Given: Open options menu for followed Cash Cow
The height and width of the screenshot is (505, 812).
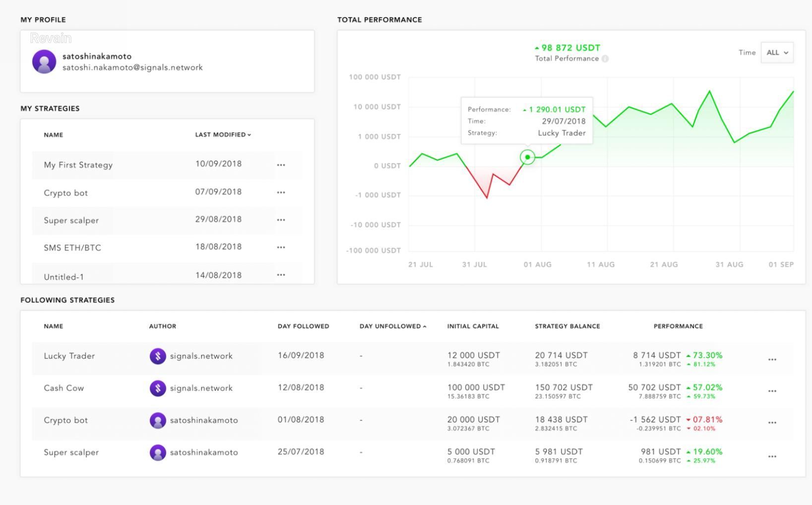Looking at the screenshot, I should pyautogui.click(x=772, y=391).
